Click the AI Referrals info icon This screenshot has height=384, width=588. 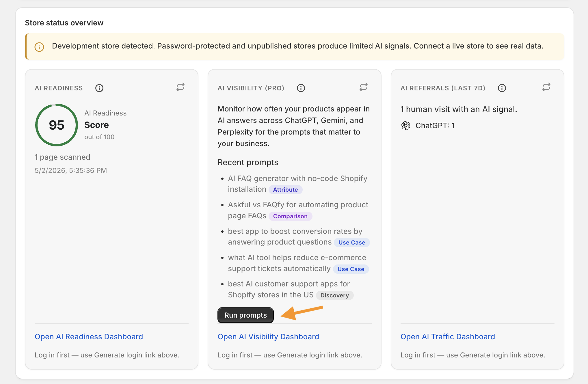pos(502,88)
